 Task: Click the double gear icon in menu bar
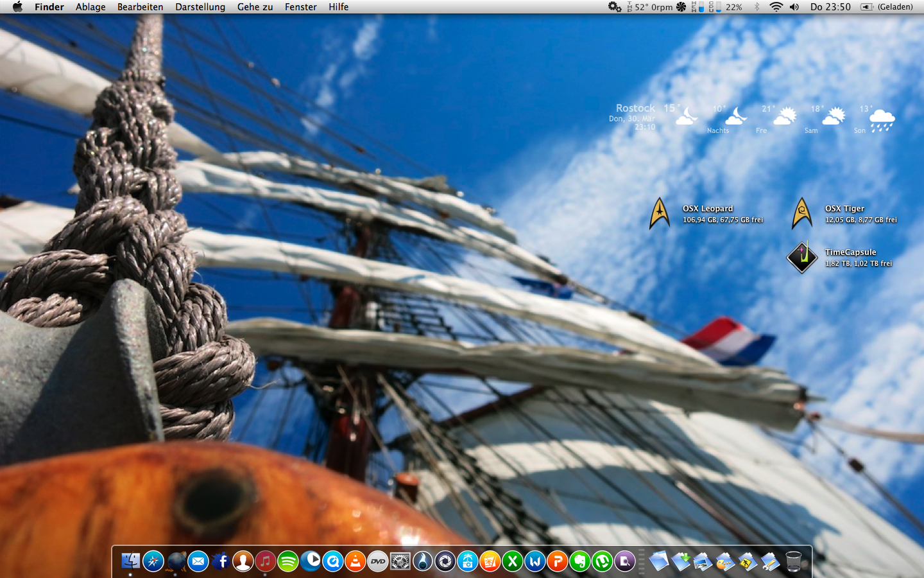click(615, 7)
